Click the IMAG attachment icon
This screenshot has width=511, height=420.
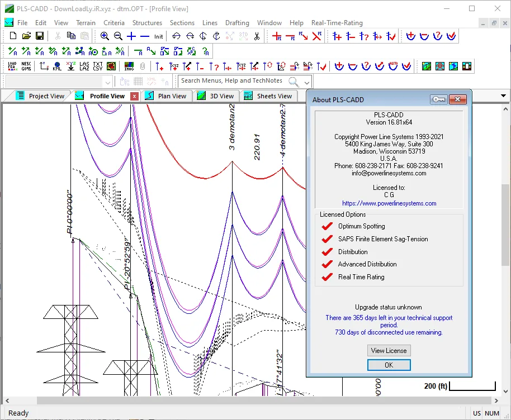coord(129,66)
